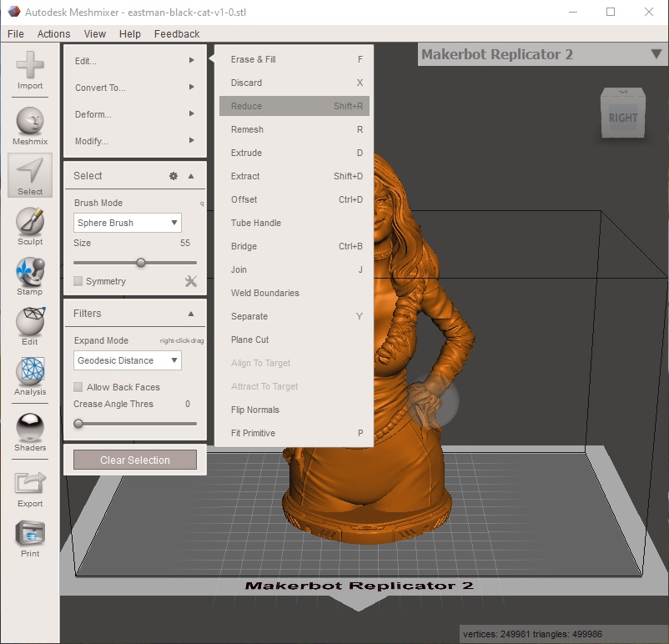Adjust the brush Size slider handle
Viewport: 669px width, 644px height.
pos(141,263)
